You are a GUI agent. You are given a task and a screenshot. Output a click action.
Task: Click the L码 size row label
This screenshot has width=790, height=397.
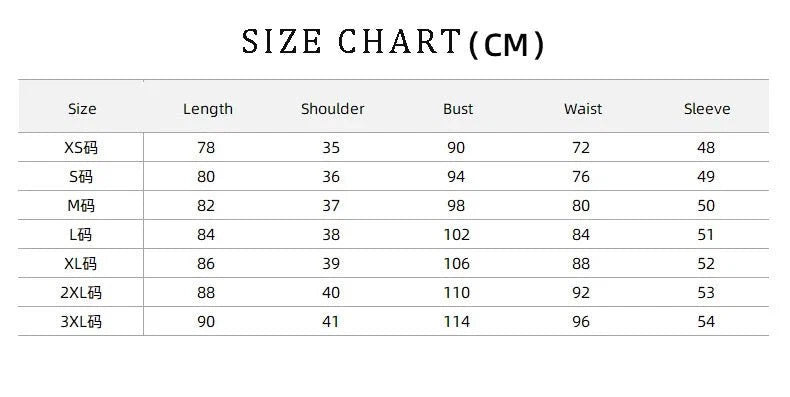pyautogui.click(x=81, y=234)
